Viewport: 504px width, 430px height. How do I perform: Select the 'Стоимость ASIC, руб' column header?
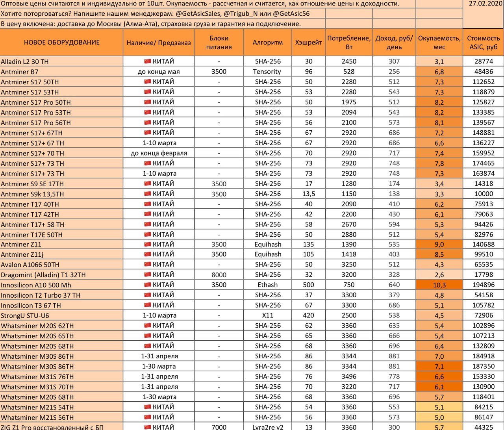(x=484, y=43)
